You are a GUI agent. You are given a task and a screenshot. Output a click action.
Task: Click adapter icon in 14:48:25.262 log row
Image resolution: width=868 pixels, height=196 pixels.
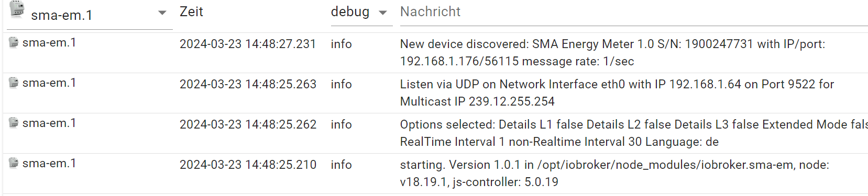pos(14,123)
